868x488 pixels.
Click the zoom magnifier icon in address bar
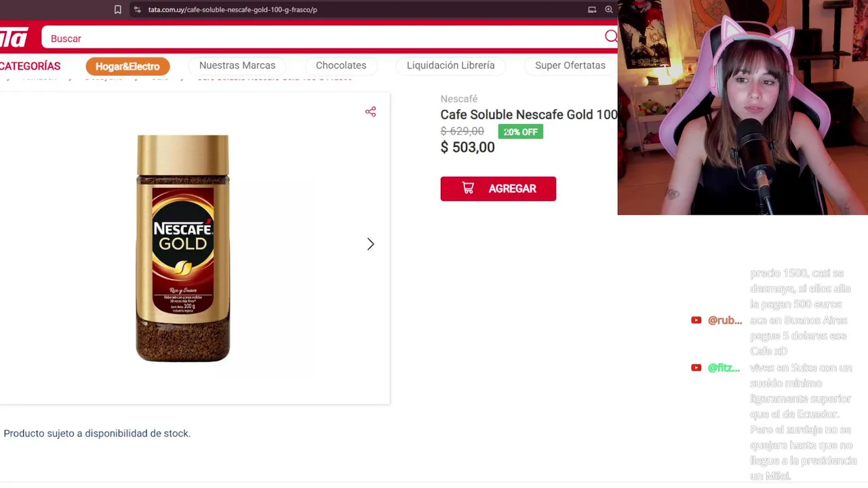(x=609, y=9)
